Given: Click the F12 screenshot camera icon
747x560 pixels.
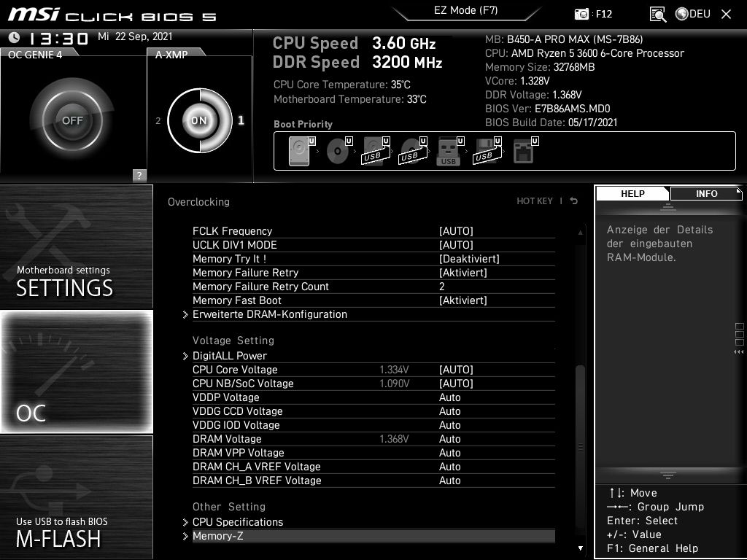Looking at the screenshot, I should (x=581, y=13).
